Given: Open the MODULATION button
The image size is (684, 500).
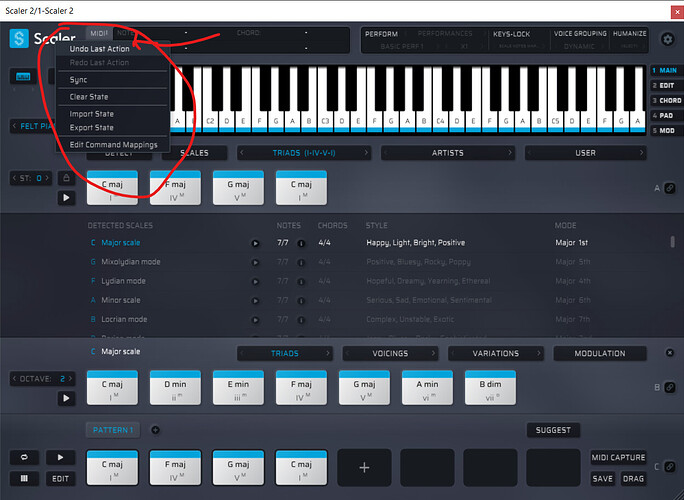Looking at the screenshot, I should [x=600, y=353].
